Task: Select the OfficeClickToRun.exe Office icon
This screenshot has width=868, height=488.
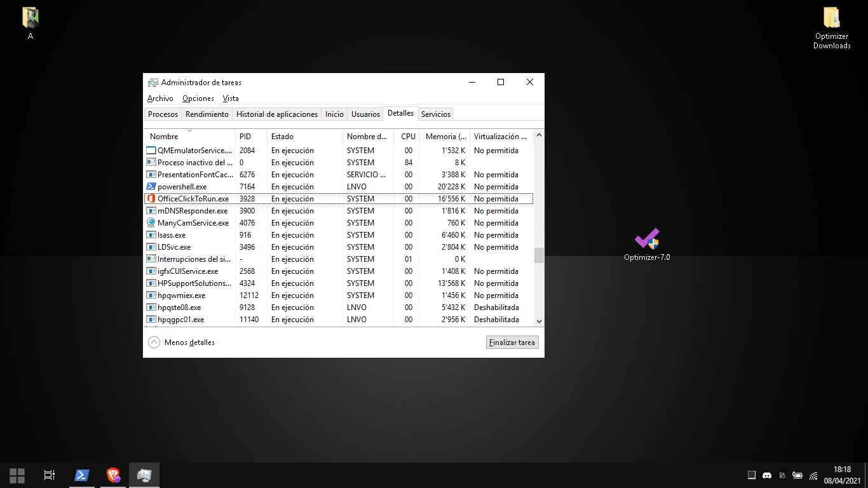Action: 151,199
